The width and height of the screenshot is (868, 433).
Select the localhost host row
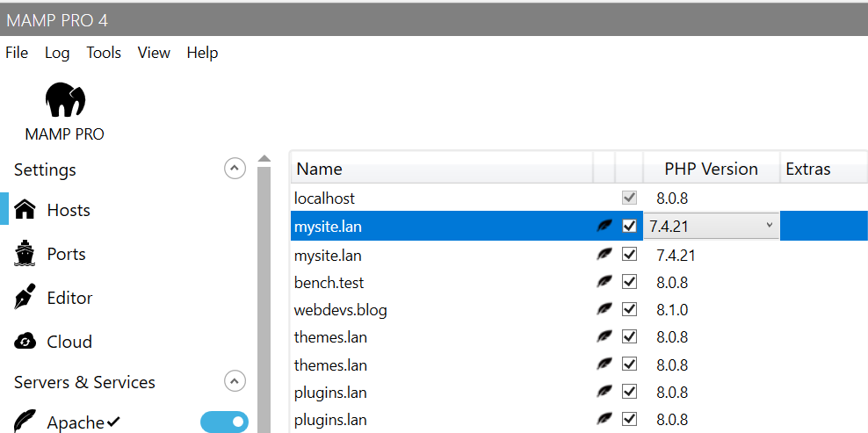[579, 198]
